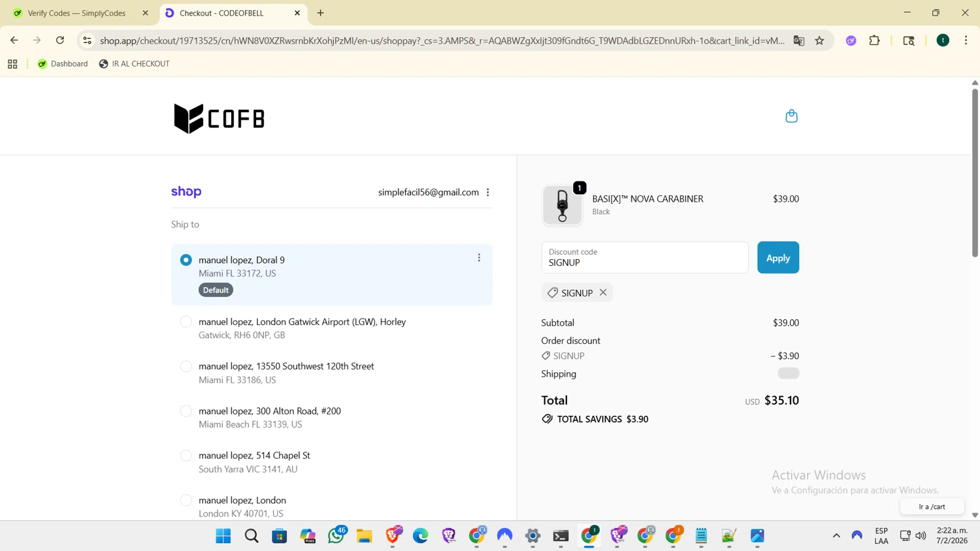The image size is (980, 551).
Task: Show hidden system tray icons
Action: point(836,536)
